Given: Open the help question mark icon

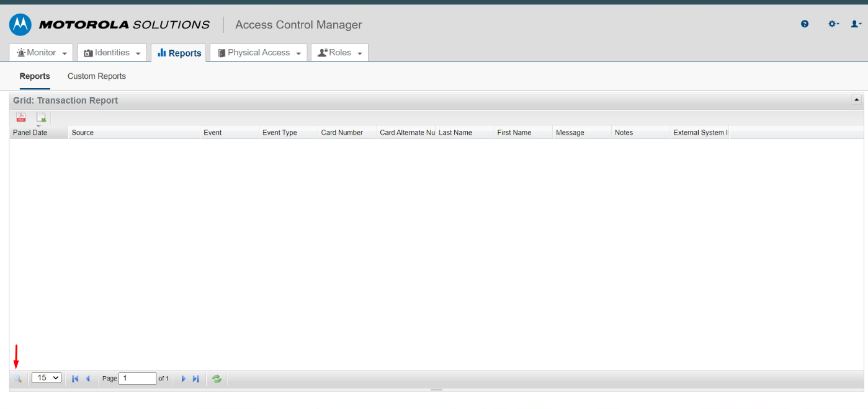Looking at the screenshot, I should click(x=805, y=24).
